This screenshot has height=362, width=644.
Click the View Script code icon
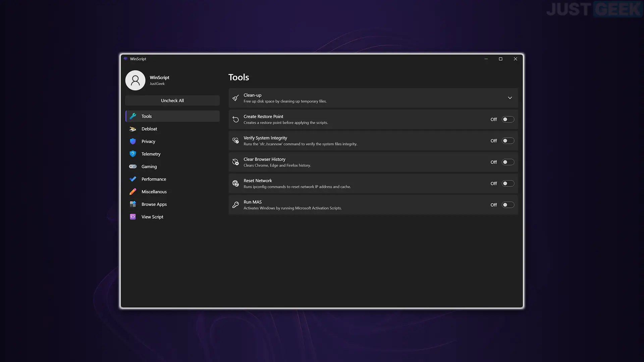click(x=133, y=217)
